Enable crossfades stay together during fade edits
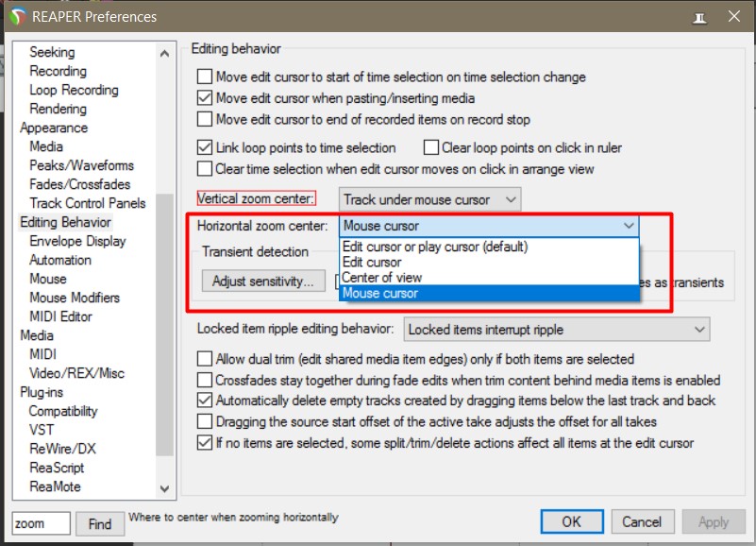This screenshot has width=756, height=546. [205, 380]
